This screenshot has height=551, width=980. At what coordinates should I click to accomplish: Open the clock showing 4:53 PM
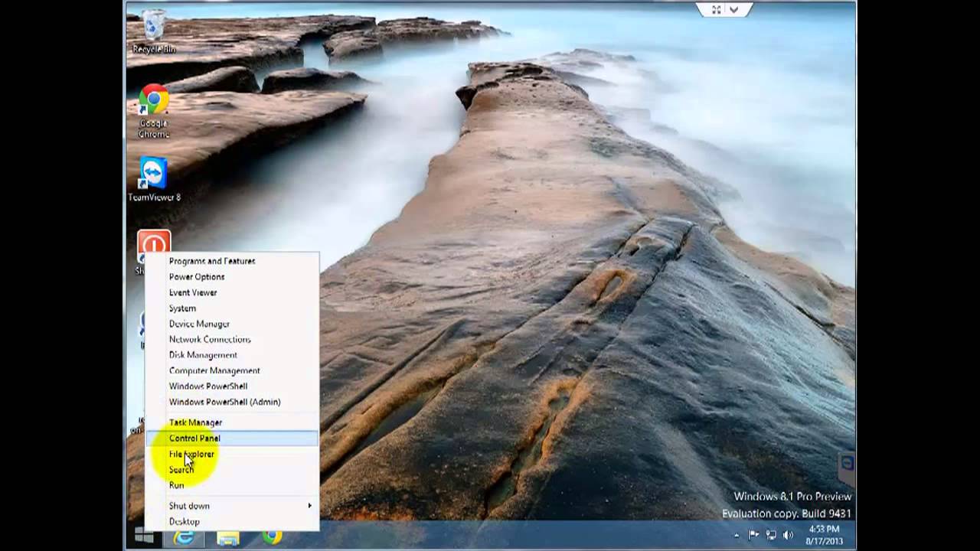(824, 535)
